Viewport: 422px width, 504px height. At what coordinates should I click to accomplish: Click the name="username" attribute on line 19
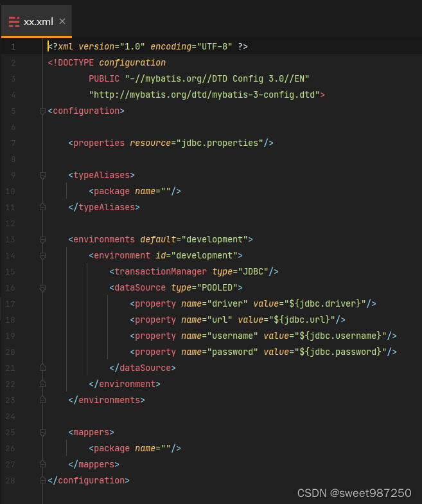(x=220, y=336)
